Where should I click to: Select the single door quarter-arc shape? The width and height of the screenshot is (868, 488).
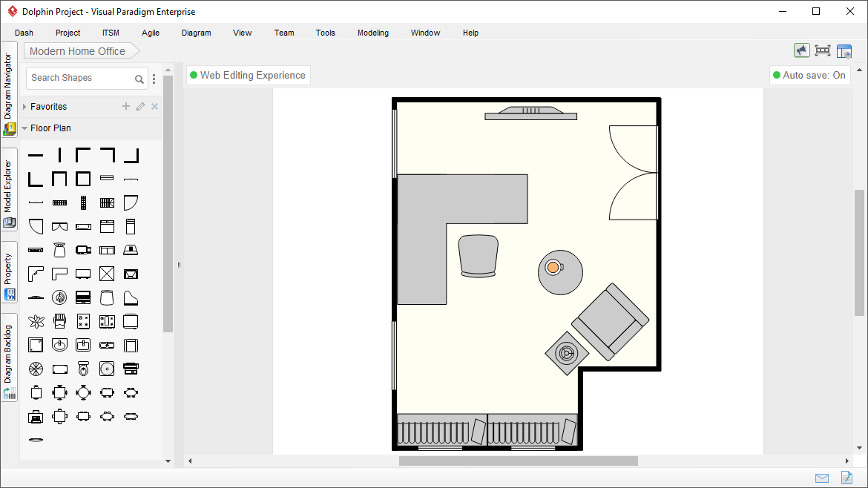coord(131,202)
